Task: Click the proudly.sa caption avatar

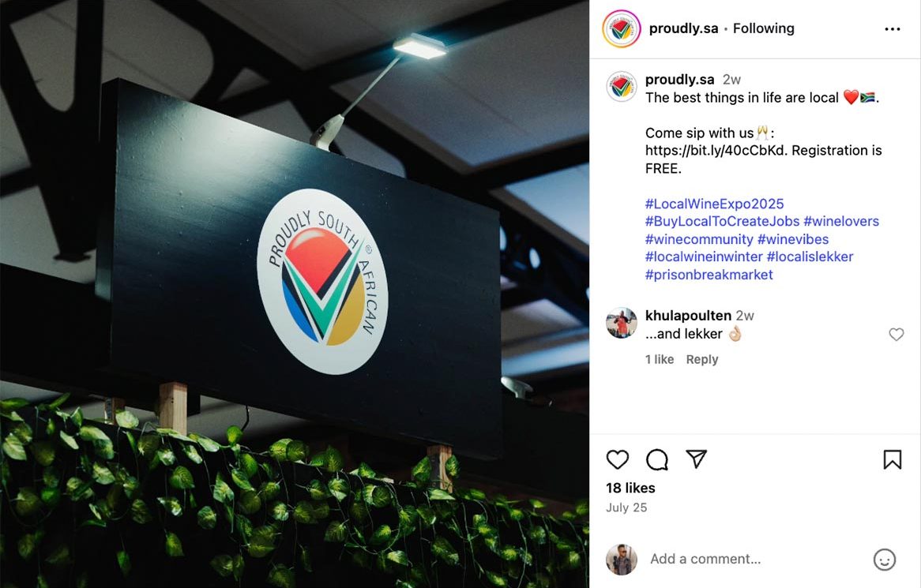Action: point(622,87)
